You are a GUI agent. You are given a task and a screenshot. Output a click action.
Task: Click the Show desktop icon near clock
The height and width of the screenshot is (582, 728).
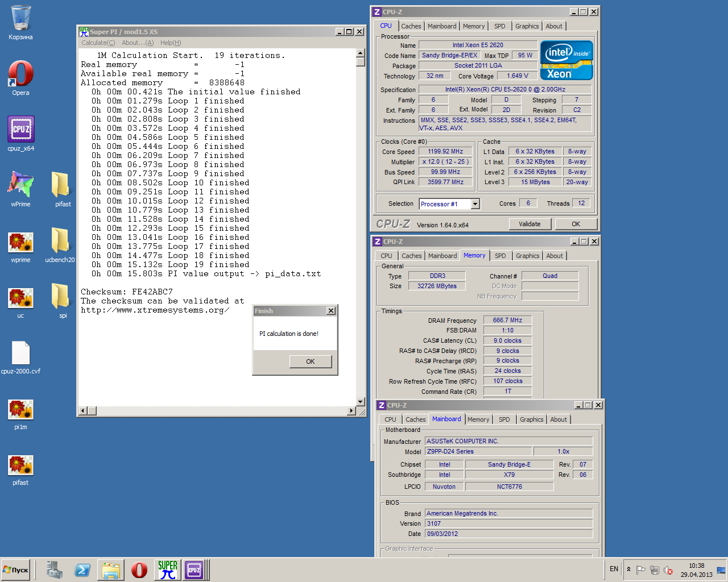[x=721, y=569]
